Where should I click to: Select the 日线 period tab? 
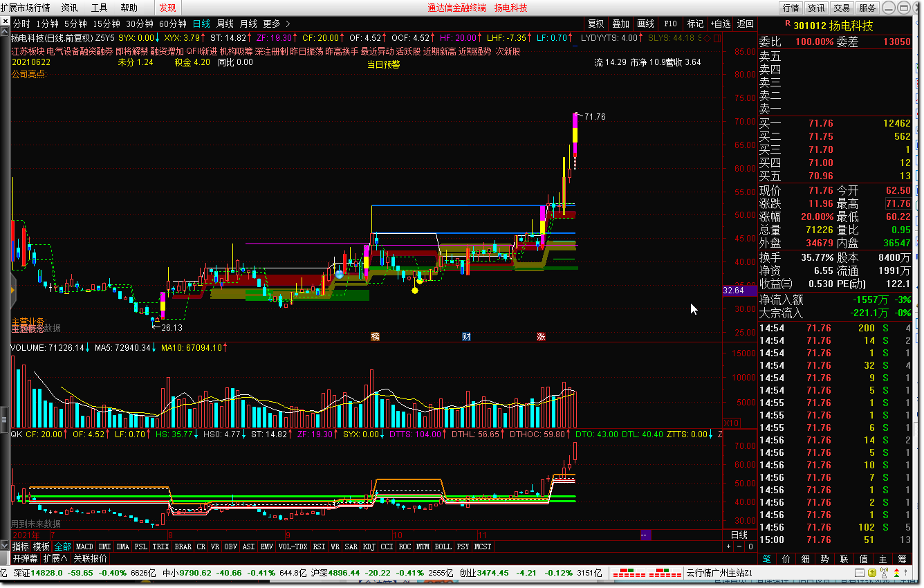click(201, 24)
